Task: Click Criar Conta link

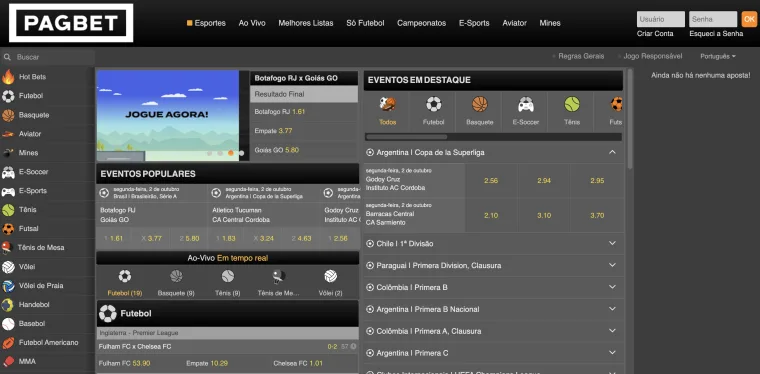Action: pos(655,33)
